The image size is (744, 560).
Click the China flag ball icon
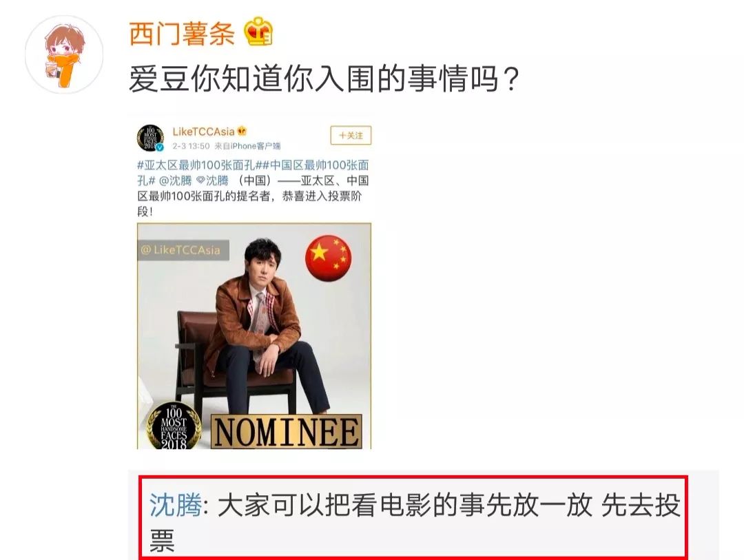328,258
